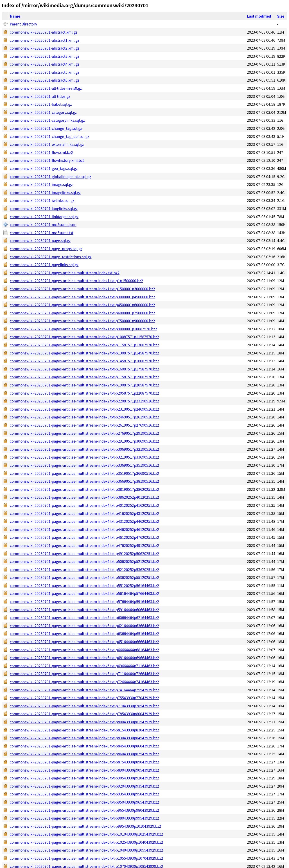Viewport: 289px width, 868px height.
Task: Open commonswiki-20230701-abstract5.xml.gz link
Action: [x=44, y=72]
